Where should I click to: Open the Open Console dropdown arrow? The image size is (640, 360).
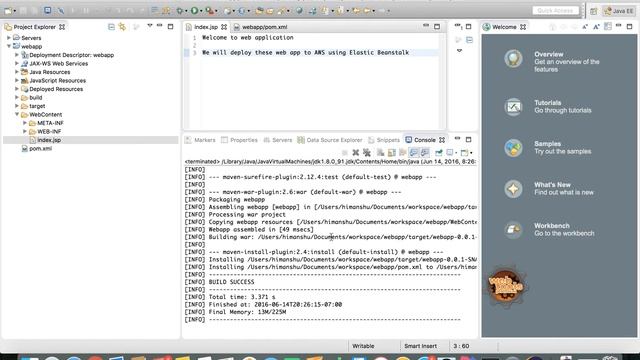click(x=471, y=153)
